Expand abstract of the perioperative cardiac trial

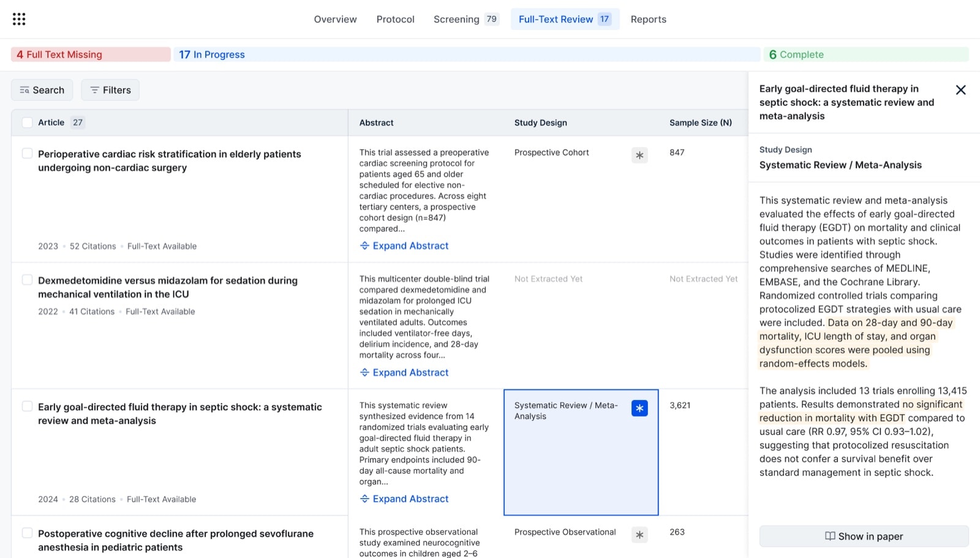pyautogui.click(x=404, y=246)
